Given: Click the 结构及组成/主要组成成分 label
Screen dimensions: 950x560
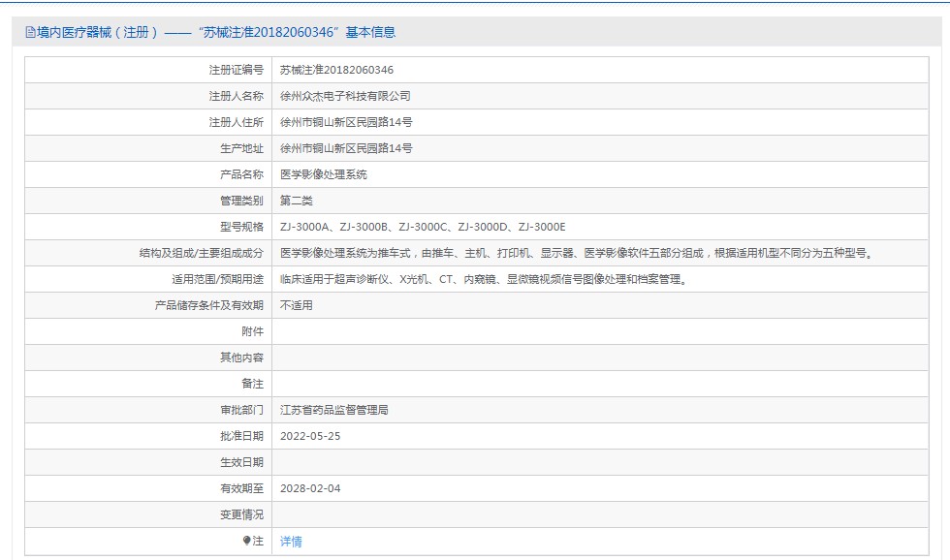Looking at the screenshot, I should [x=202, y=253].
